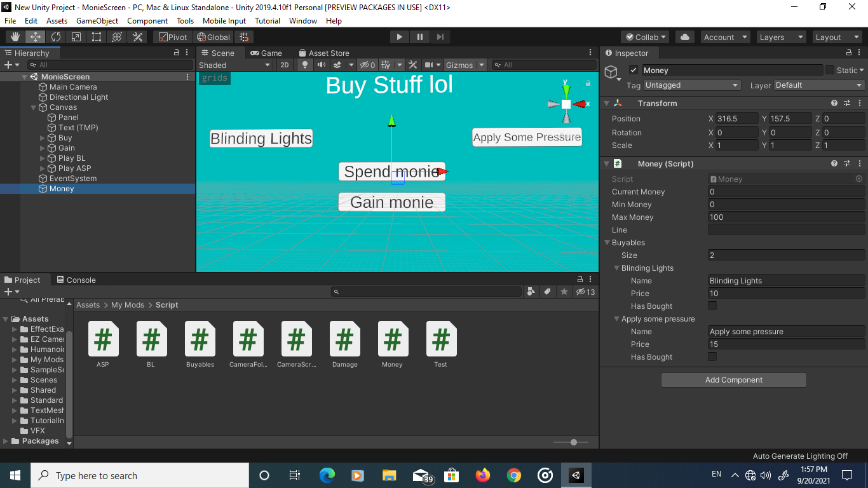The width and height of the screenshot is (868, 488).
Task: Collapse the Blinding Lights element foldout
Action: tap(616, 268)
